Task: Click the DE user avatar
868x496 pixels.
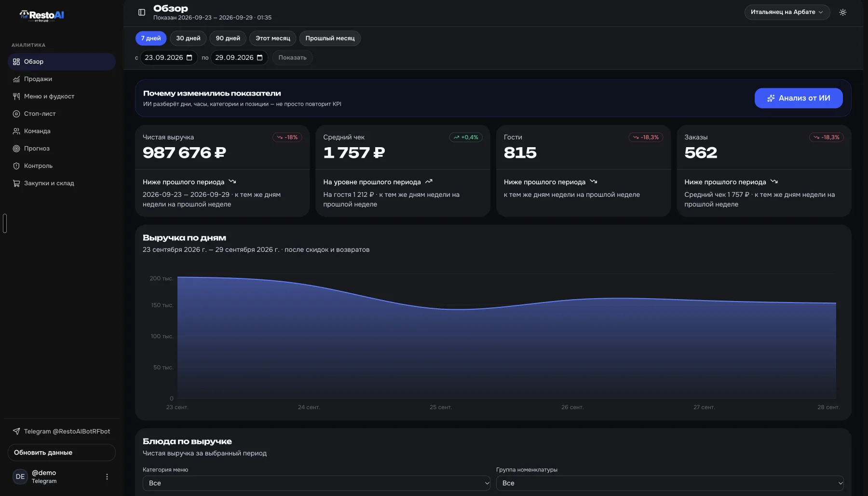Action: click(x=20, y=477)
